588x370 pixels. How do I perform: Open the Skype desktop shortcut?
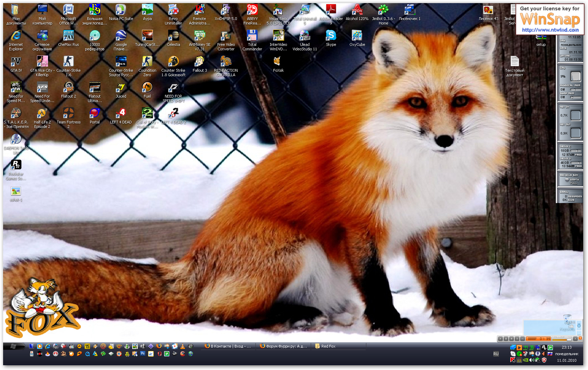[331, 36]
